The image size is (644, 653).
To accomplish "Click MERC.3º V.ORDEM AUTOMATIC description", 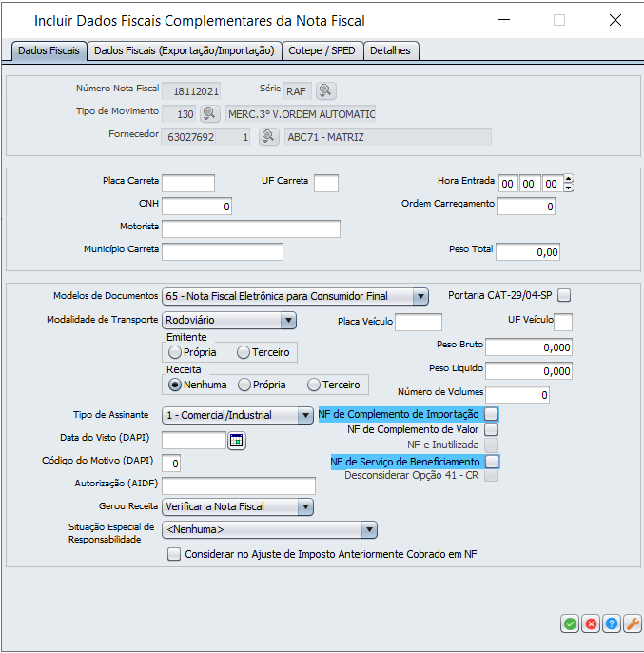I will tap(301, 113).
